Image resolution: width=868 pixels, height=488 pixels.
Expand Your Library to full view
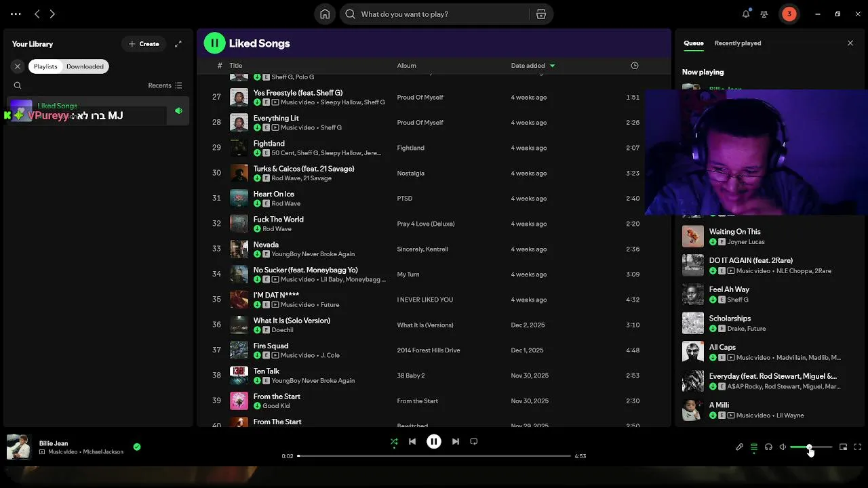pos(178,44)
